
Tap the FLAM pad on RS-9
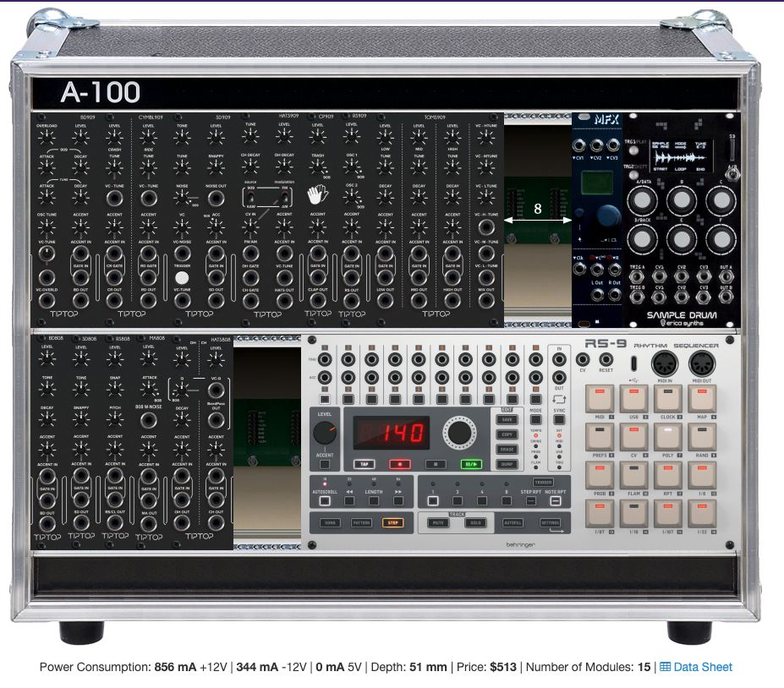634,476
